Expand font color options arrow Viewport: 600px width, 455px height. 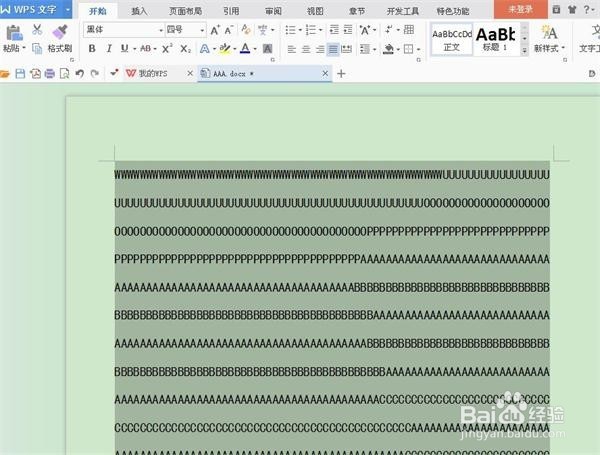pyautogui.click(x=255, y=49)
